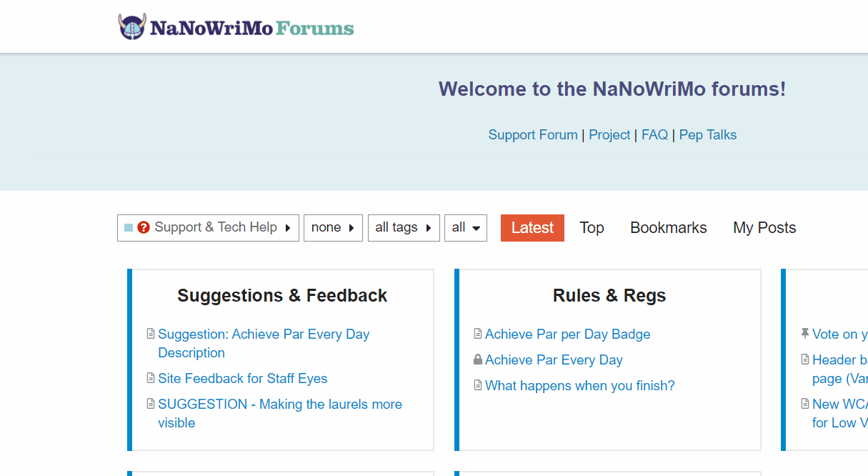
Task: Click document icon beside Header topic
Action: 805,360
